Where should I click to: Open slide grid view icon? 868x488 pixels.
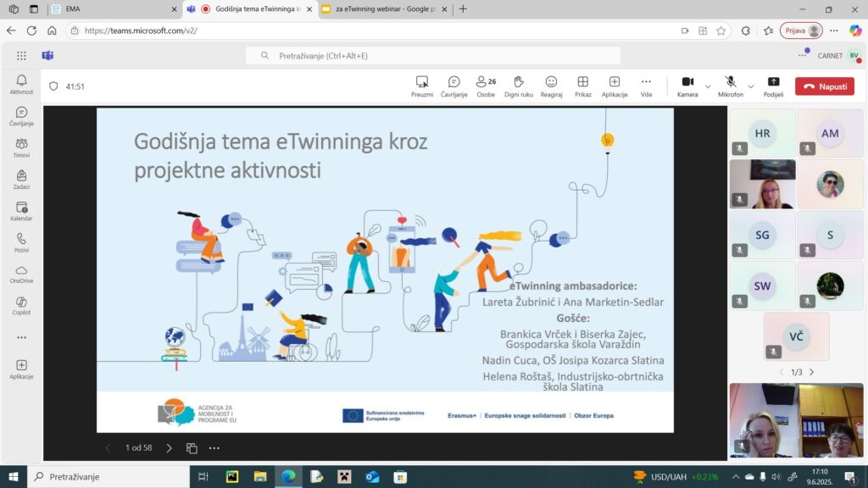[x=192, y=447]
